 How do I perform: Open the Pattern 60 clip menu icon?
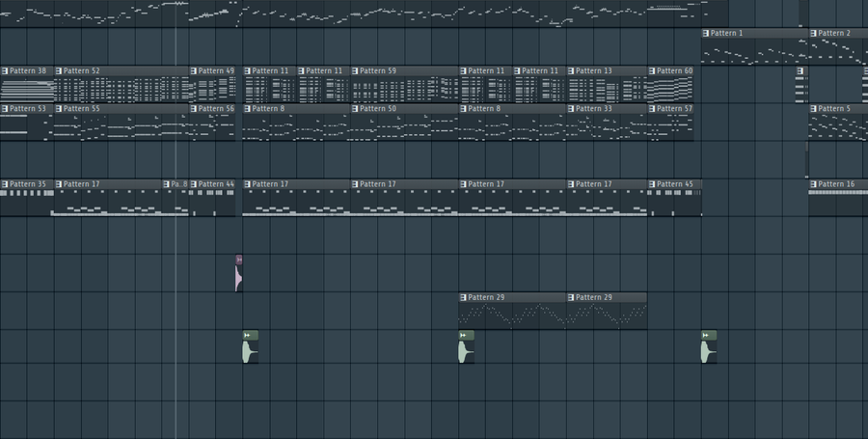coord(652,70)
